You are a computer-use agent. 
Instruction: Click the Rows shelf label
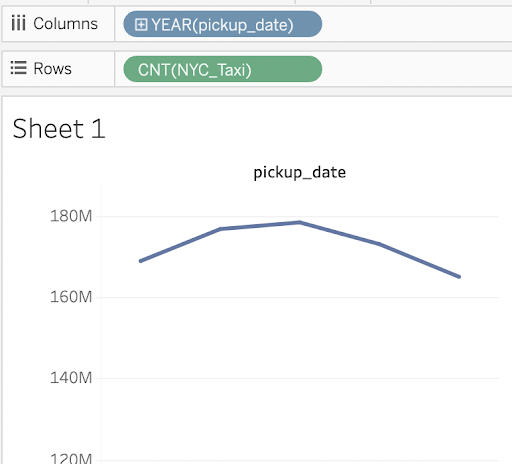[53, 69]
